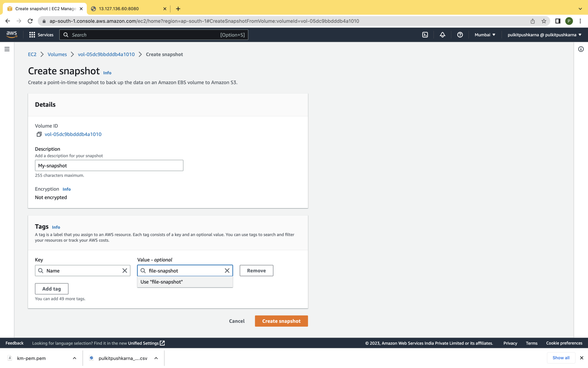Open the left navigation hamburger menu
Viewport: 588px width, 368px height.
click(x=7, y=49)
